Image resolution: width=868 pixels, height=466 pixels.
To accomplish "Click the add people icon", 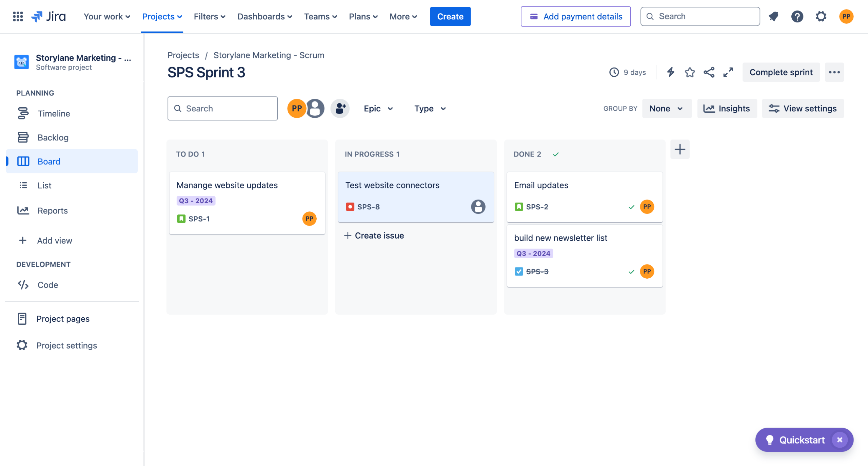I will coord(340,109).
